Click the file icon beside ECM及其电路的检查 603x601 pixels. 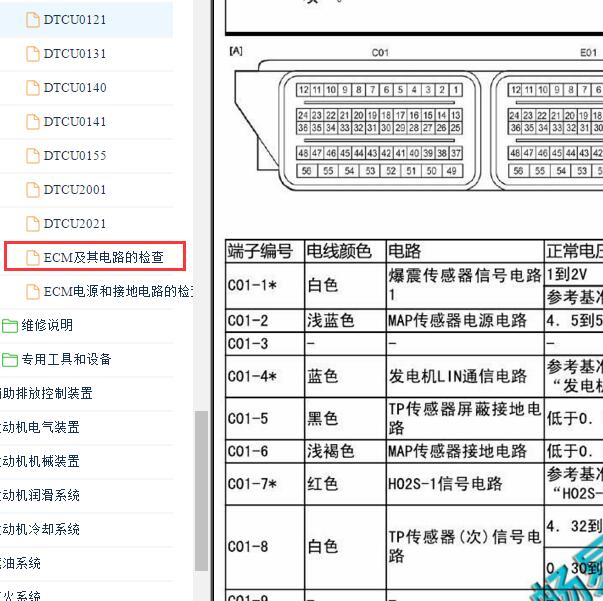click(x=33, y=257)
